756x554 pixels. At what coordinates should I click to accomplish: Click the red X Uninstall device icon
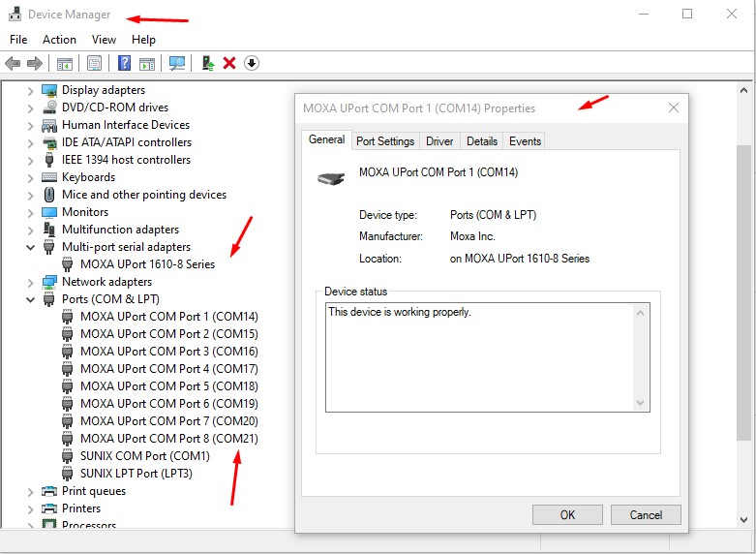point(229,63)
